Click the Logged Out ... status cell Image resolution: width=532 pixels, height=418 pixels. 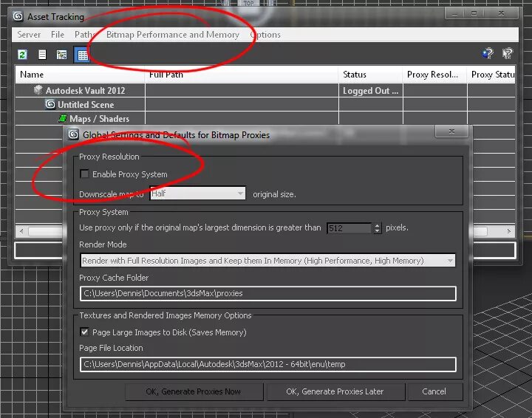pyautogui.click(x=370, y=91)
